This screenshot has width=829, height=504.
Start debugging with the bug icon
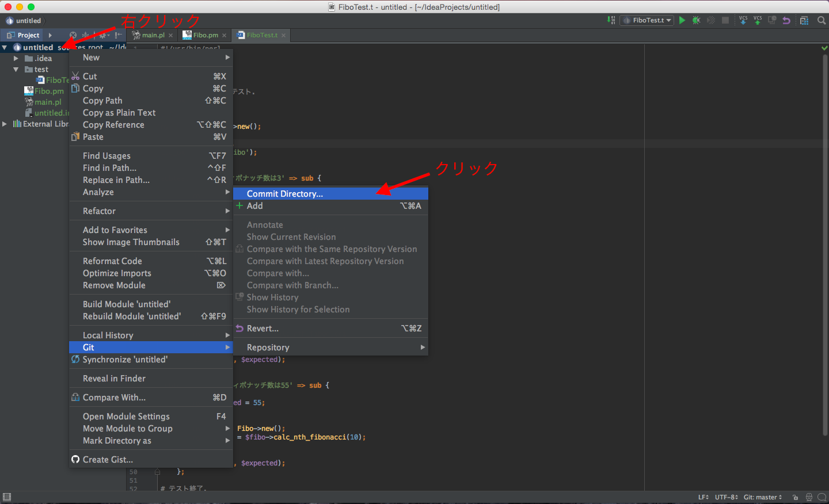697,20
